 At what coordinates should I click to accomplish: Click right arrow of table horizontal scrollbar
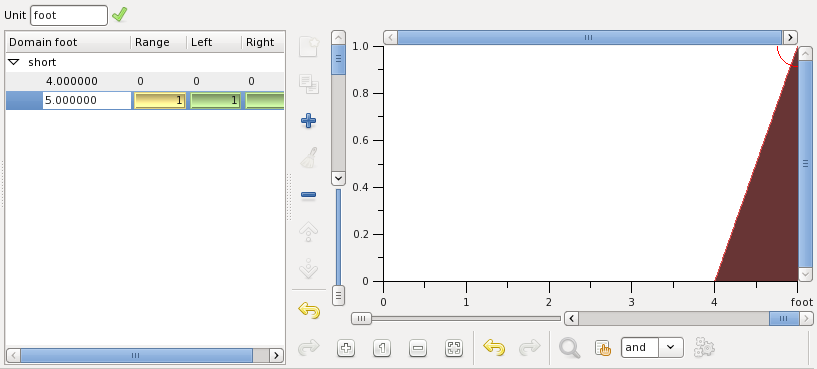pyautogui.click(x=276, y=355)
